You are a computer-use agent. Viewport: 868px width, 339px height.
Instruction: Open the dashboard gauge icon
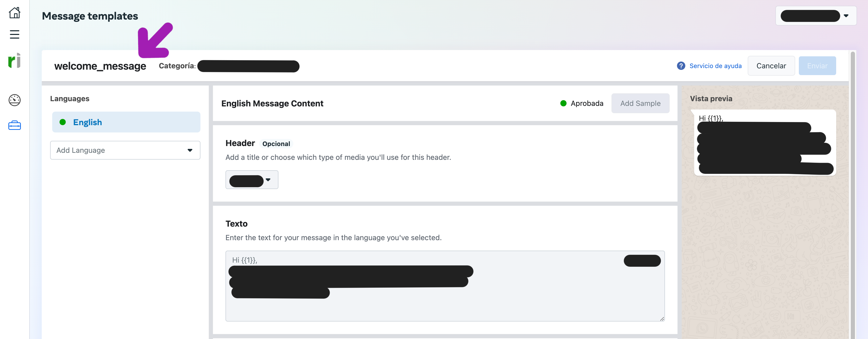click(15, 100)
